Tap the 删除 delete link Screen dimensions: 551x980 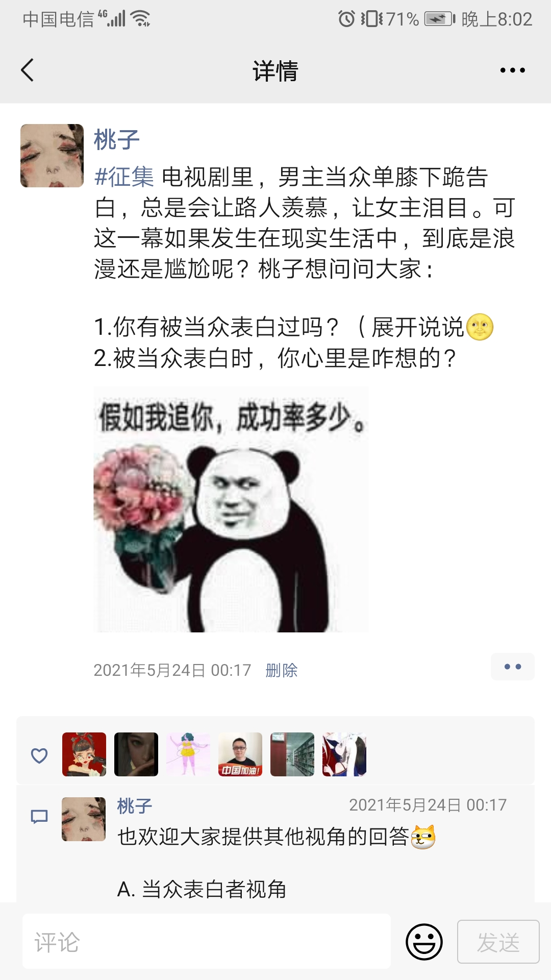click(281, 670)
